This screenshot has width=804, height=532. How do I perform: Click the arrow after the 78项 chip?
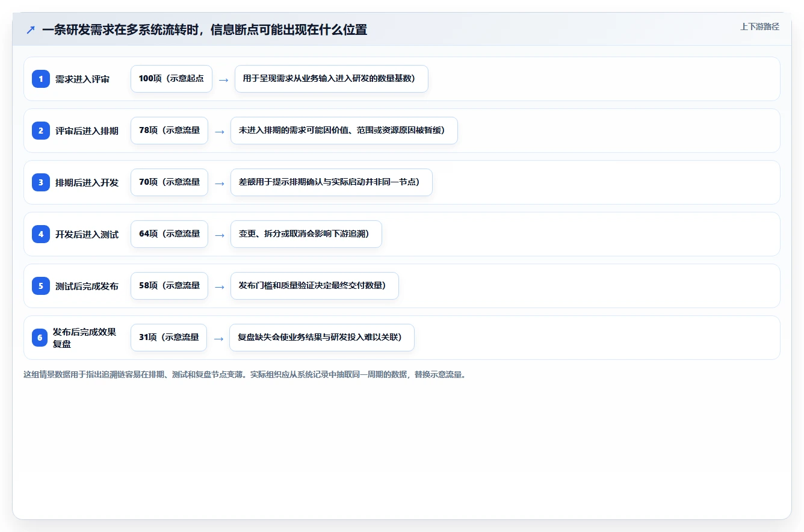coord(219,131)
